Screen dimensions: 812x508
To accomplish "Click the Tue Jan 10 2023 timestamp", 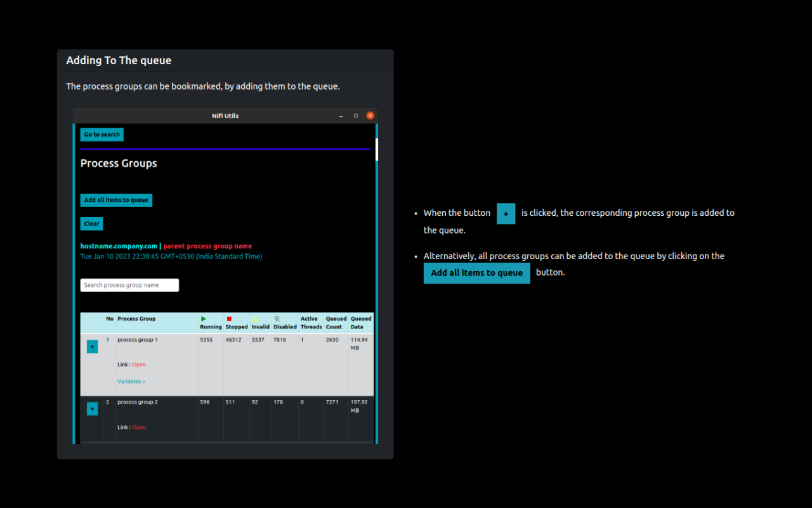I will pos(171,257).
